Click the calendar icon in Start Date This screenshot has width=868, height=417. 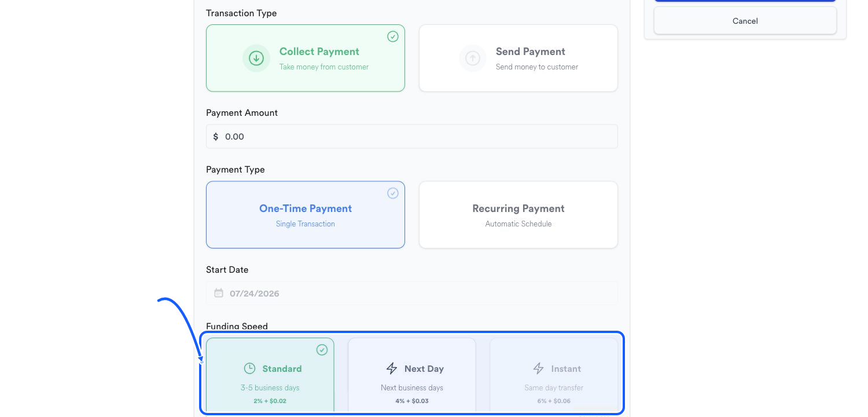point(219,293)
